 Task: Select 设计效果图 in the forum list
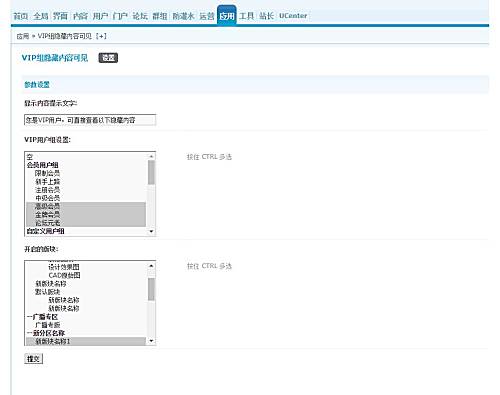click(86, 267)
